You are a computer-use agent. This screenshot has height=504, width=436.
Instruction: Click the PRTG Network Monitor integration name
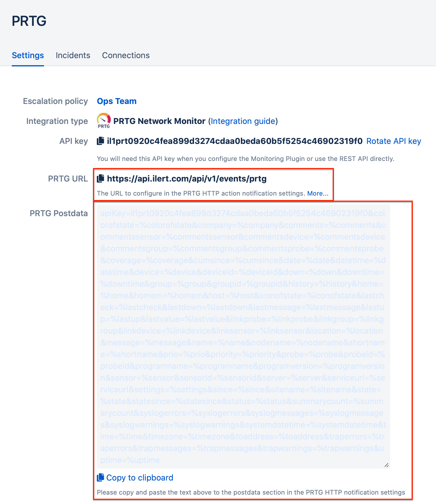pos(159,121)
